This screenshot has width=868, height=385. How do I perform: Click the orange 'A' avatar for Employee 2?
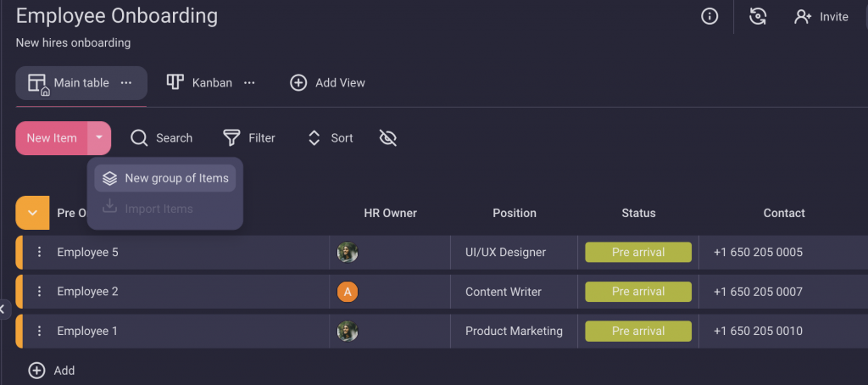pos(348,292)
